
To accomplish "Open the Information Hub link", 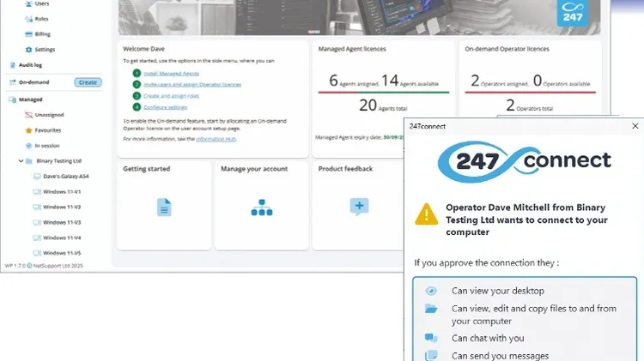I will pos(216,139).
